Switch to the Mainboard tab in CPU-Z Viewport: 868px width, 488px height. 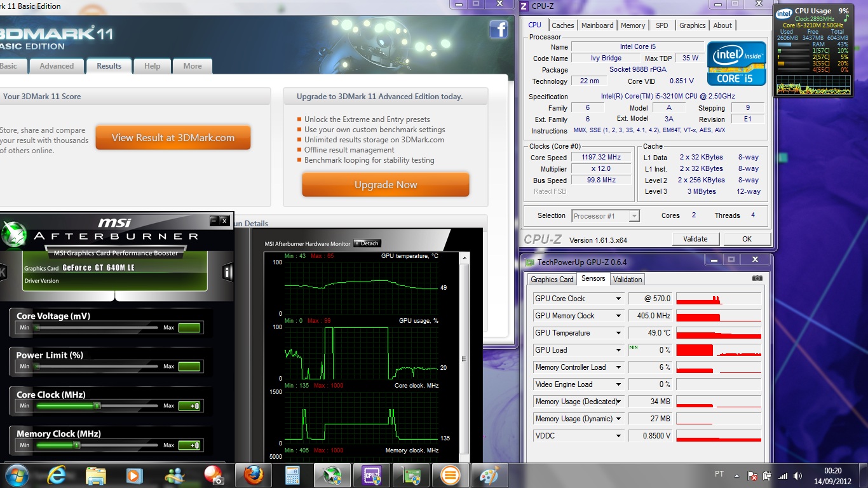(597, 25)
